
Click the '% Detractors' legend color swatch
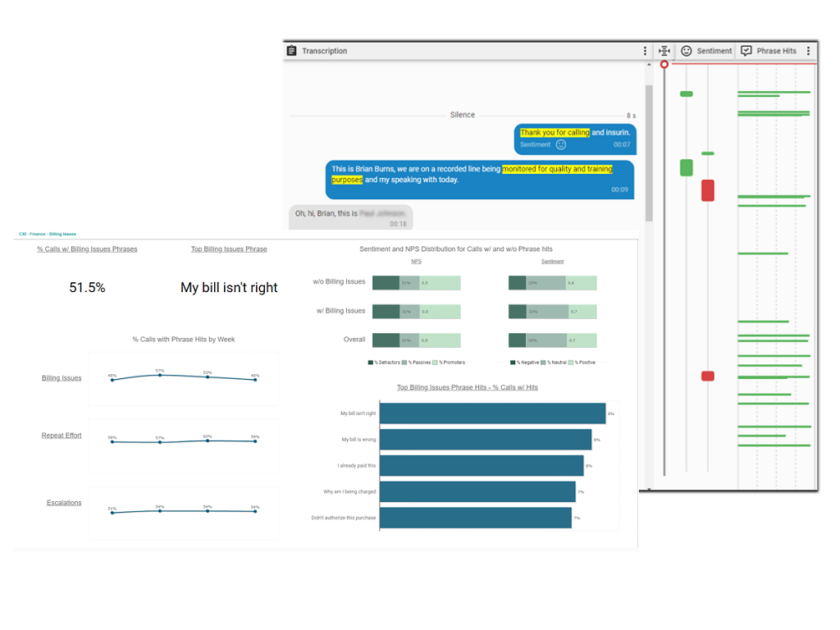(x=371, y=362)
